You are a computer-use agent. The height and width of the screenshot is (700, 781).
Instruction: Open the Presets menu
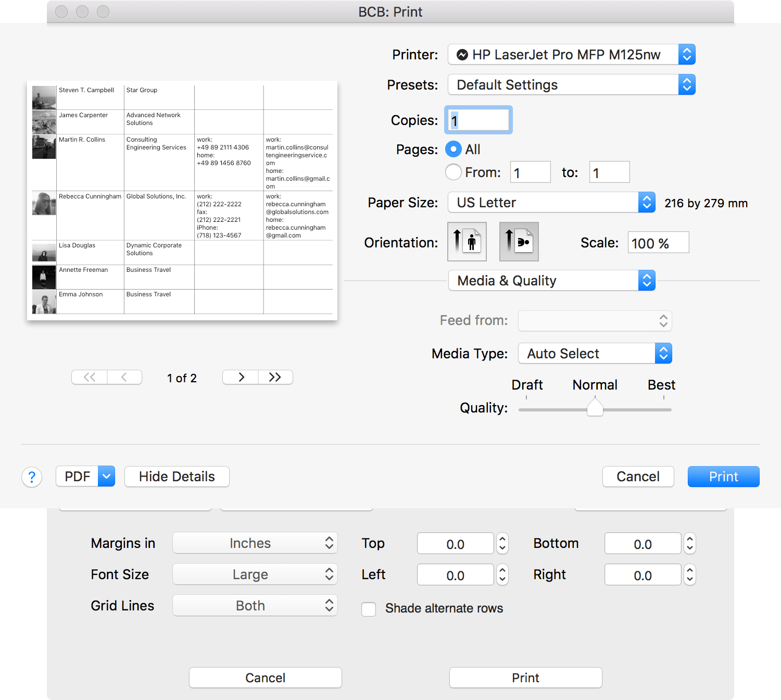click(x=571, y=84)
